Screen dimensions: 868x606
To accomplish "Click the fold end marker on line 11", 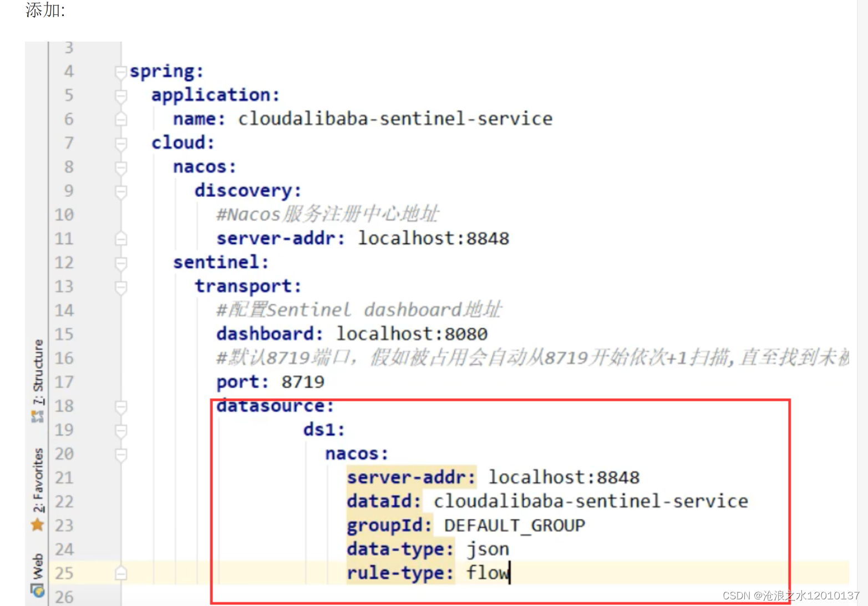I will 120,238.
